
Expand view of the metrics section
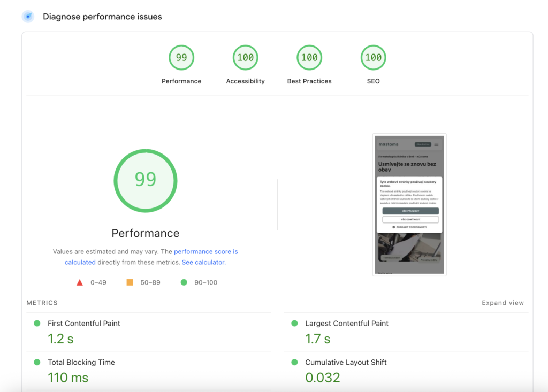coord(503,303)
